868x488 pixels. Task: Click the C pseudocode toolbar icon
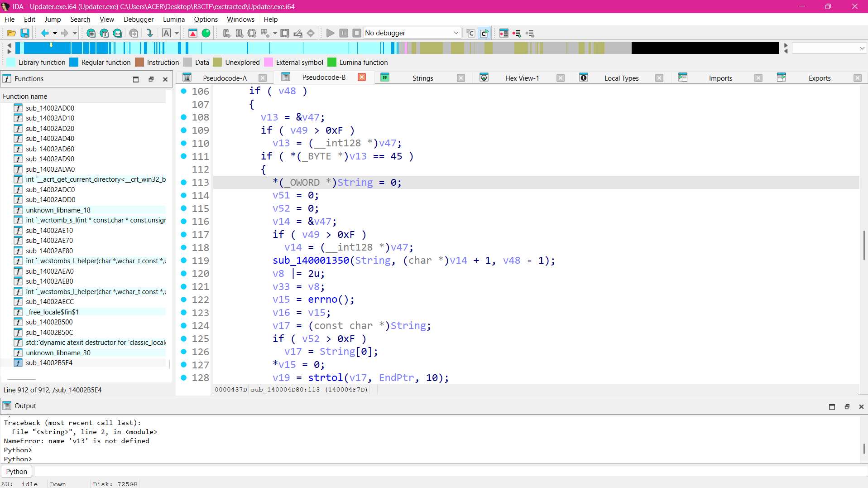pos(471,33)
